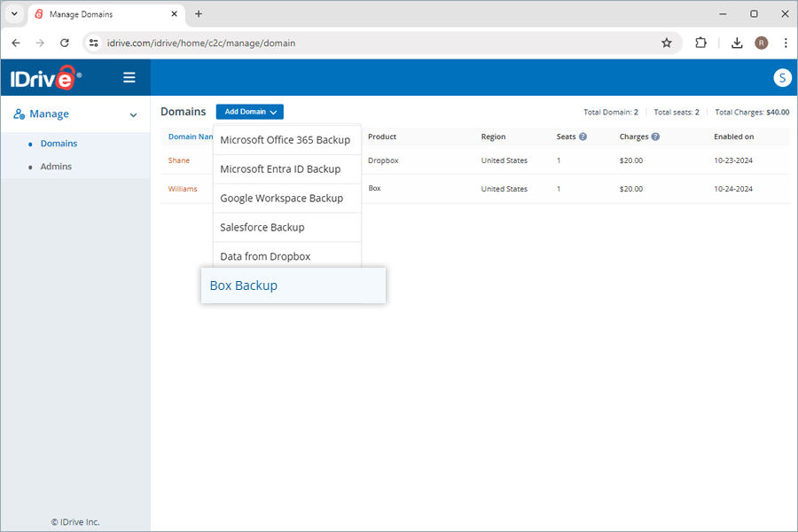Screen dimensions: 798x532
Task: Open the Add Domain dropdown
Action: 249,112
